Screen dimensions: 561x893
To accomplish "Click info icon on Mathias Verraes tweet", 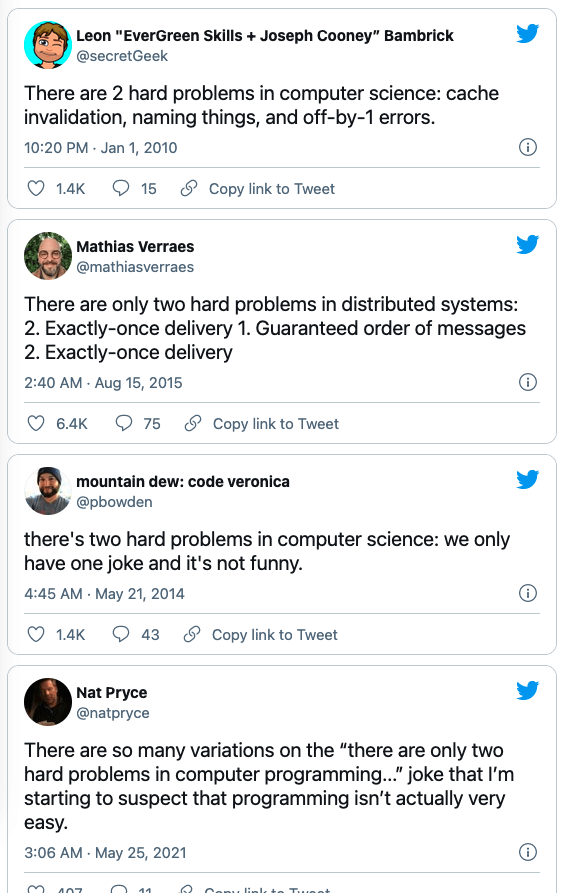I will [x=528, y=382].
